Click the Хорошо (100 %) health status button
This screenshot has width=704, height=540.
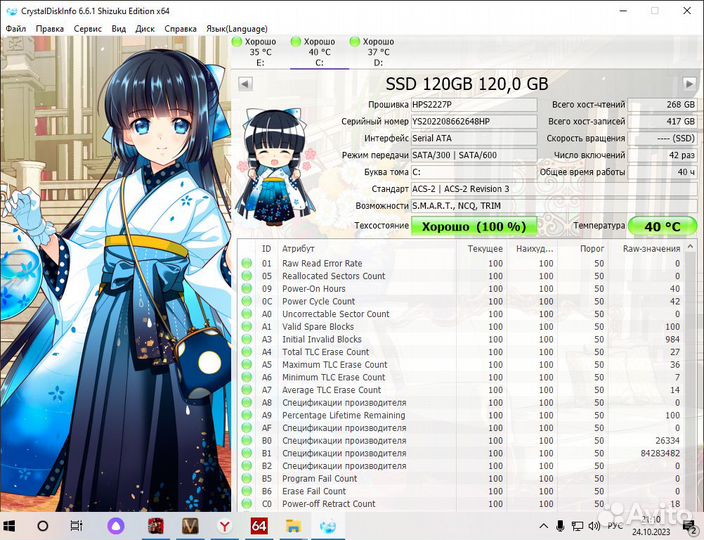[474, 226]
